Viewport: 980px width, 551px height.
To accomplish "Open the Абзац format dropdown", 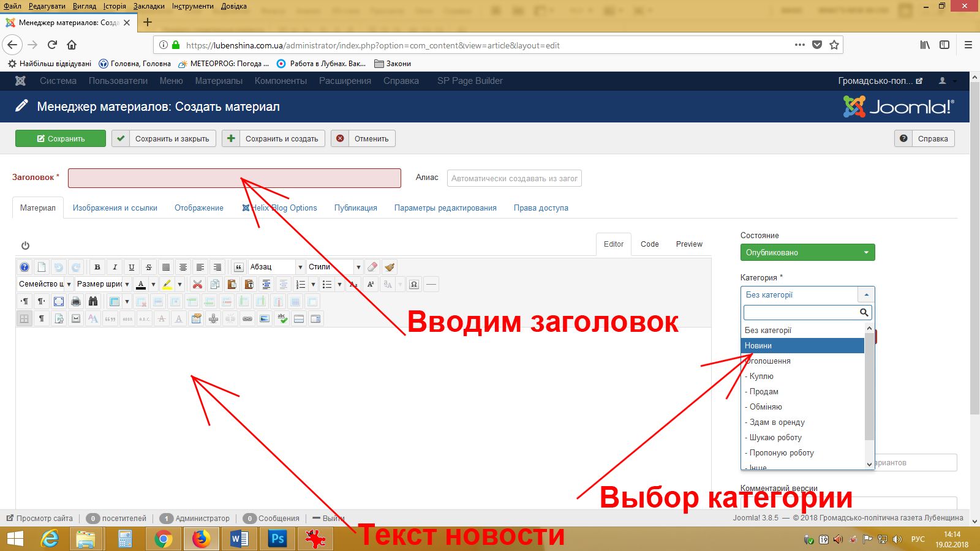I will (x=276, y=267).
